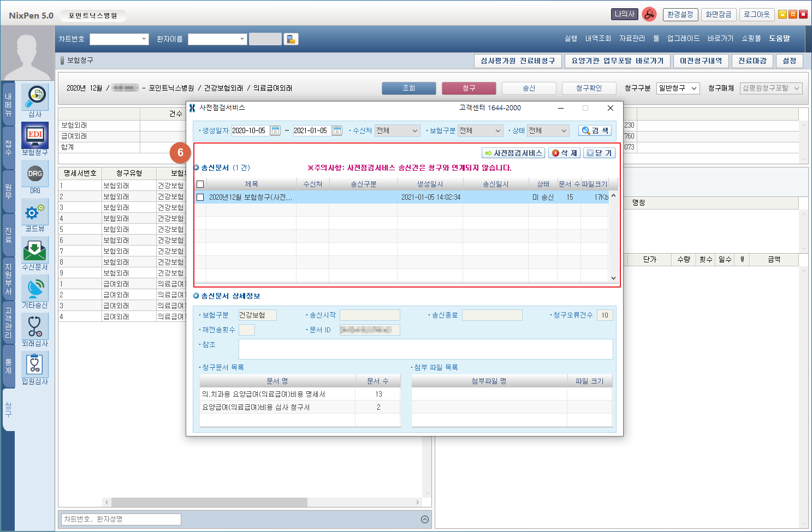Click the 사전점검서비스 send button
The image size is (812, 532).
click(x=513, y=153)
